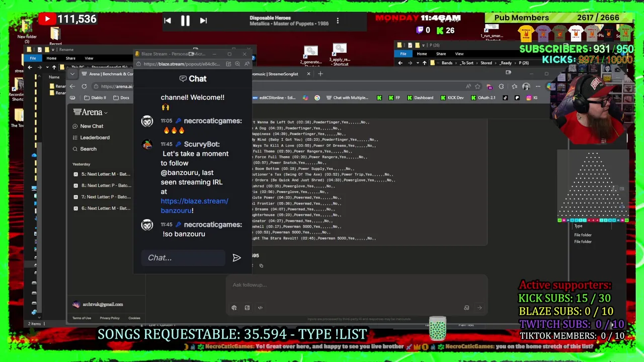Select _Ready breadcrumb in P (26) Explorer

[506, 63]
